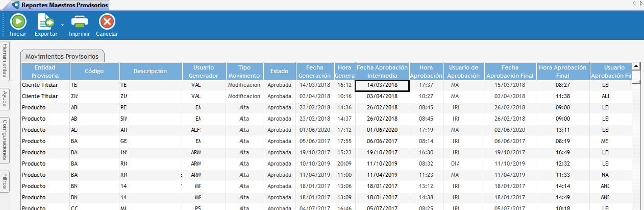Open the Ayuda side panel
Screen dimensions: 644x210
[5, 98]
